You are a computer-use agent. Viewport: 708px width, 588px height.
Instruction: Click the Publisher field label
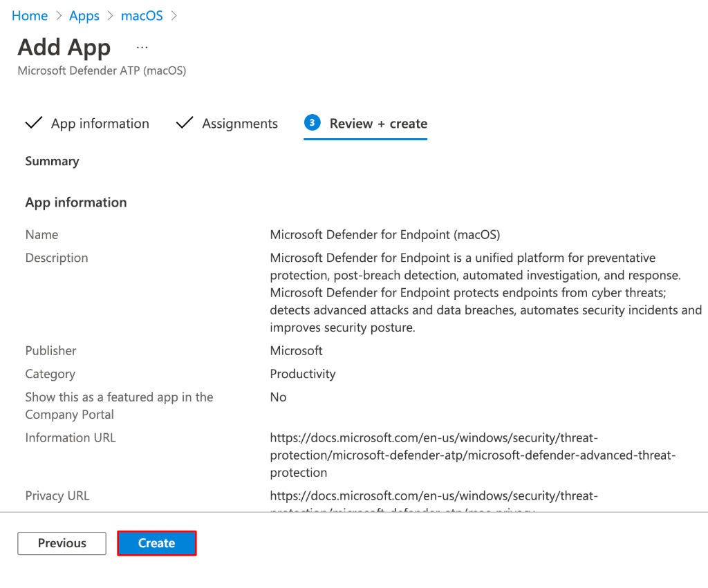[51, 350]
